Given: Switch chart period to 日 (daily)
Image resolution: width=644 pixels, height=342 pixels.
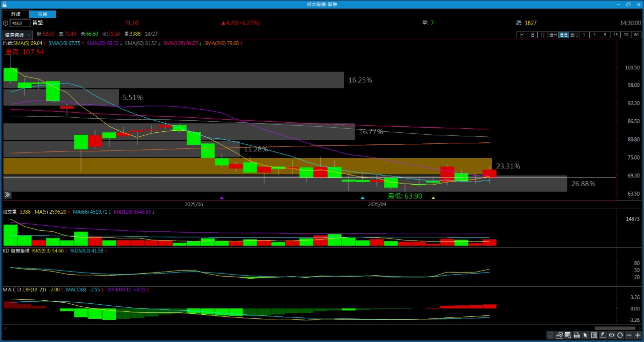Looking at the screenshot, I should click(x=522, y=35).
